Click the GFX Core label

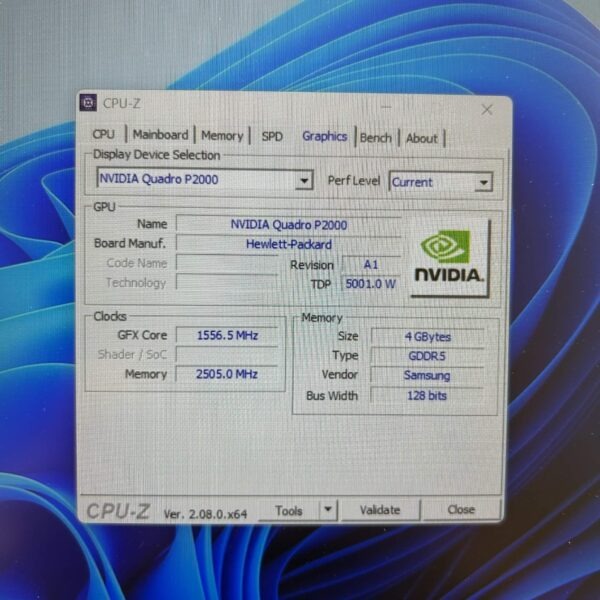[142, 335]
